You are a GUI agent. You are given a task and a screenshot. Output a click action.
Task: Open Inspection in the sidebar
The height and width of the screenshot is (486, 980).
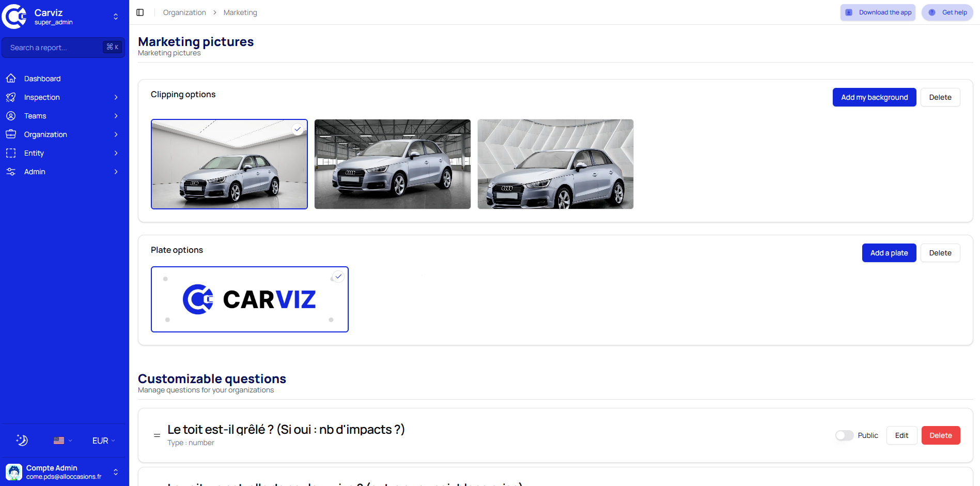click(64, 97)
